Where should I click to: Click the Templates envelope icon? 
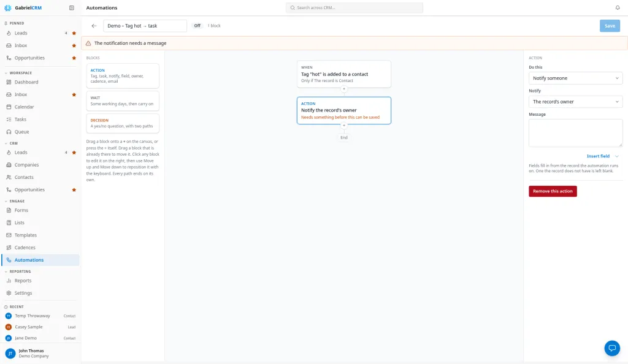pyautogui.click(x=9, y=235)
